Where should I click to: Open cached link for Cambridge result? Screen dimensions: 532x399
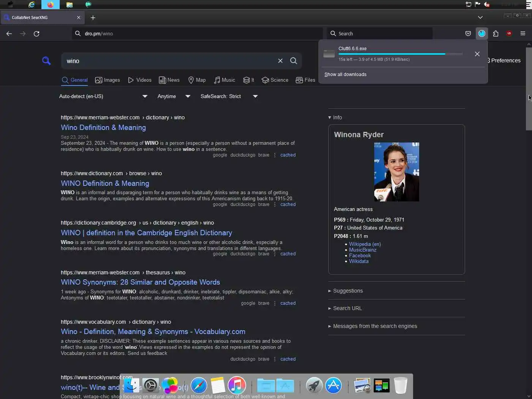point(288,254)
